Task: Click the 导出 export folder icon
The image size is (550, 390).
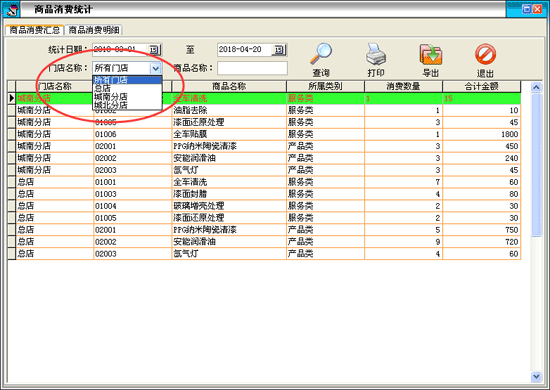Action: [x=431, y=54]
